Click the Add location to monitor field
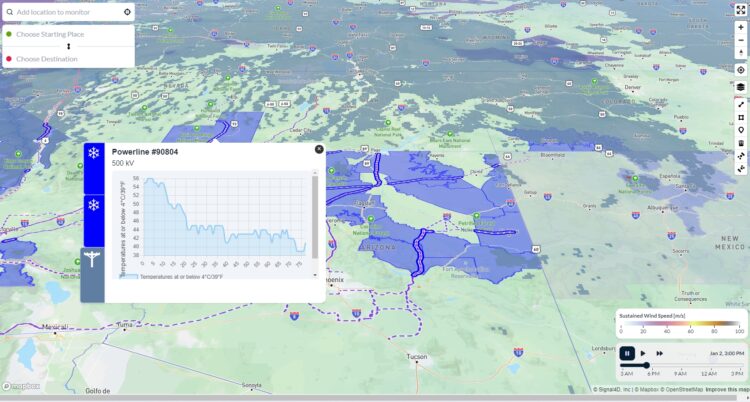 (65, 12)
